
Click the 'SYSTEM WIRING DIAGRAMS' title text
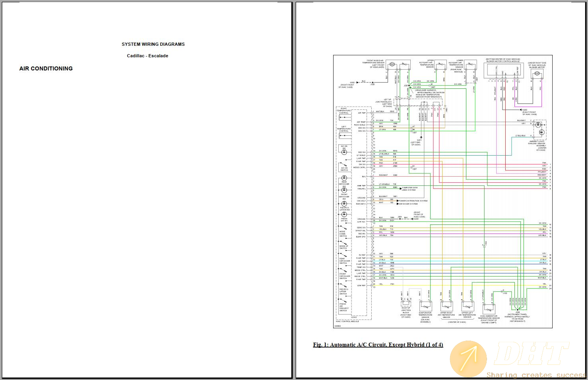pos(153,44)
